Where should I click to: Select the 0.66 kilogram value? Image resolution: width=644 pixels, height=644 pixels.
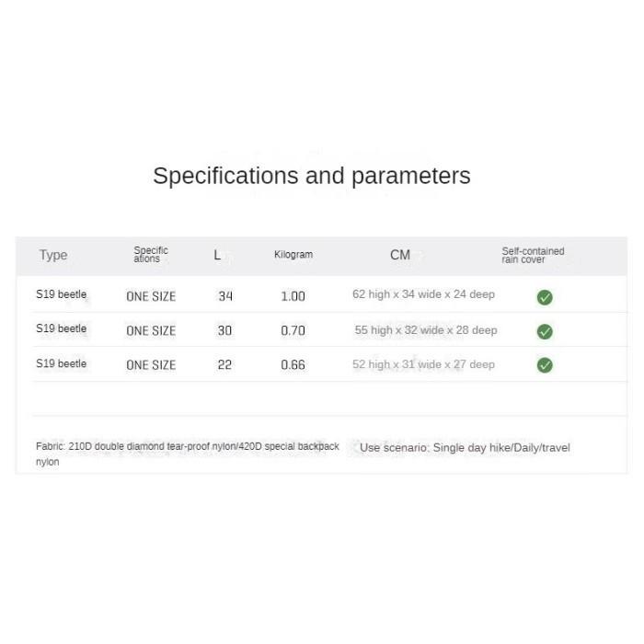click(293, 364)
